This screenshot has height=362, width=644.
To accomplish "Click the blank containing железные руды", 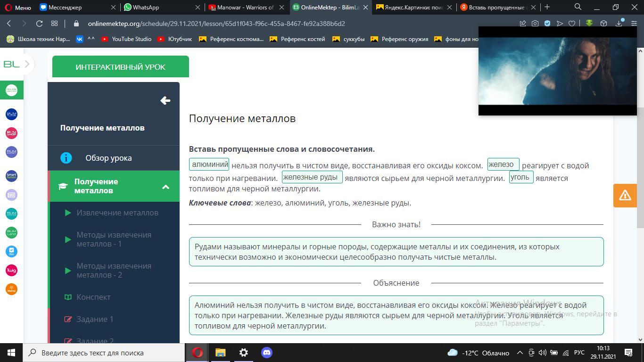I will [312, 177].
